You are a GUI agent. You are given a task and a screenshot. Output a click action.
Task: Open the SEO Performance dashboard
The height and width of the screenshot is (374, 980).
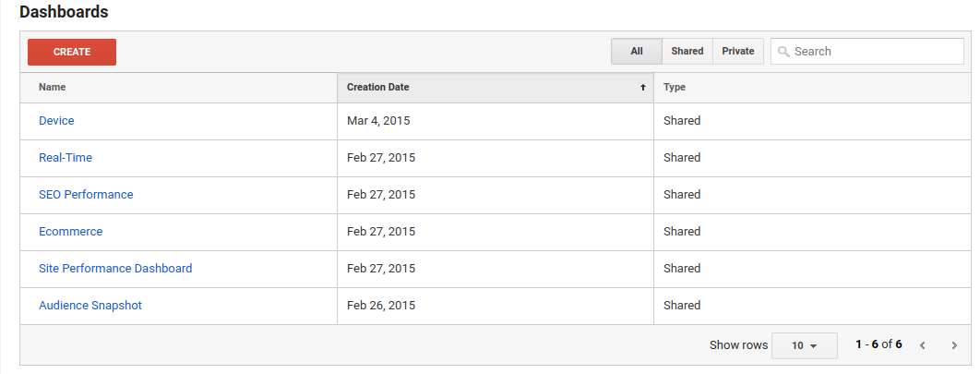86,195
